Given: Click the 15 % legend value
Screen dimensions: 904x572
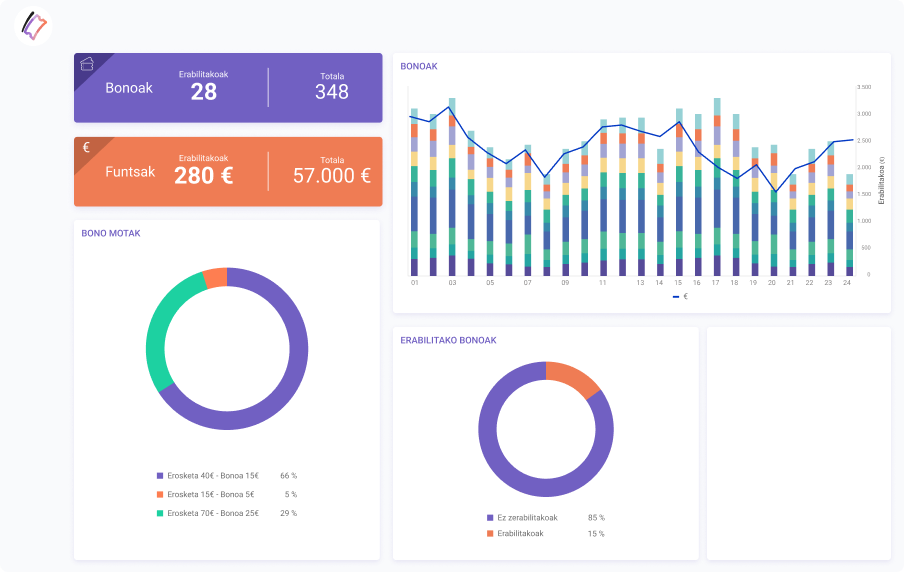Looking at the screenshot, I should [596, 533].
